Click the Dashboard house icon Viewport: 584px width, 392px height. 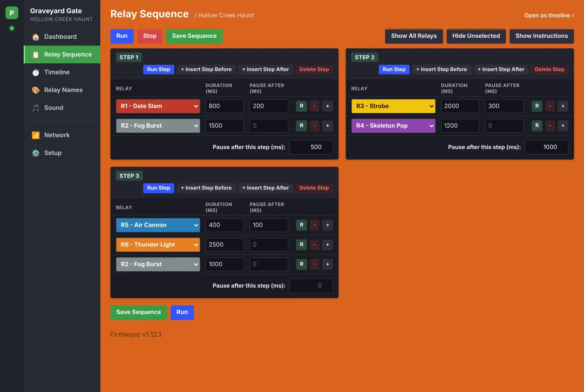click(35, 37)
